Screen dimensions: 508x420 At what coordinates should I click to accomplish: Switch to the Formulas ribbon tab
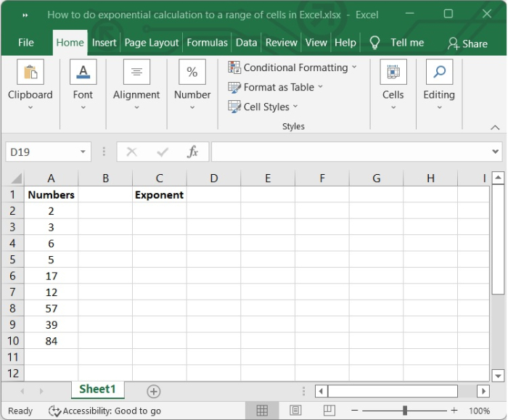point(207,43)
